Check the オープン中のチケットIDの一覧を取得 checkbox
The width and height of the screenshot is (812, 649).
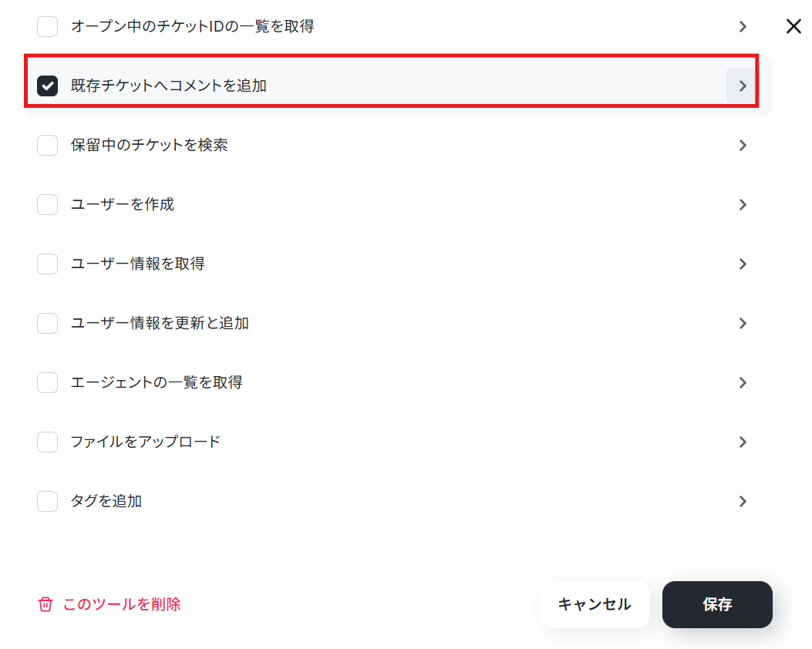click(48, 26)
